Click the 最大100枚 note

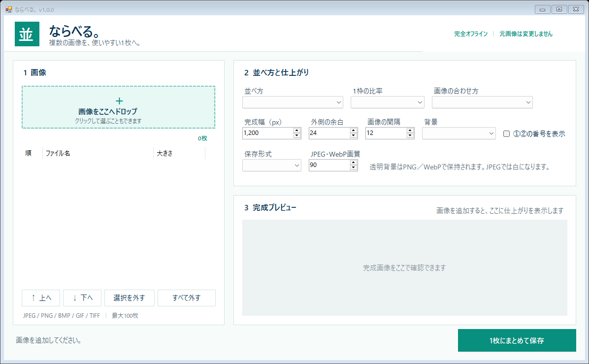[125, 316]
